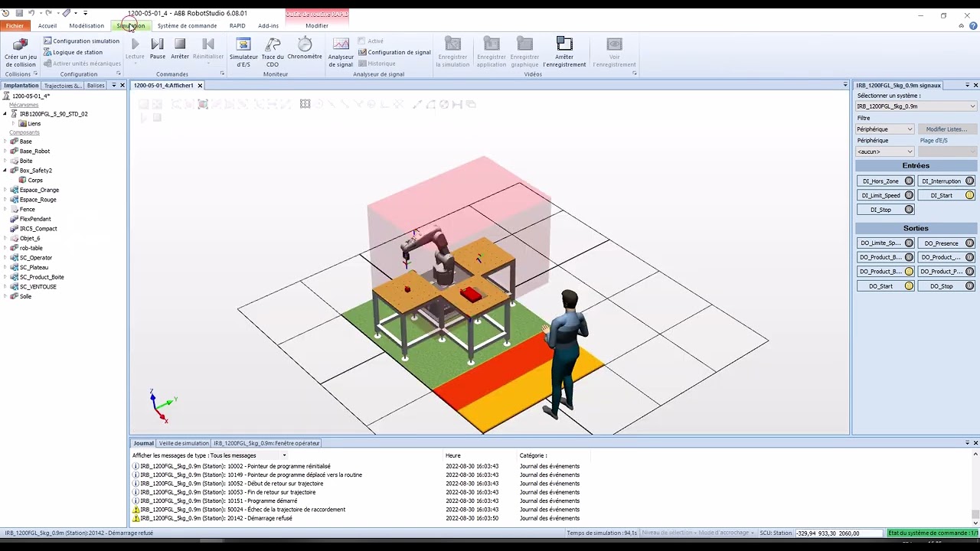
Task: Toggle DO_Stop output signal
Action: (946, 286)
